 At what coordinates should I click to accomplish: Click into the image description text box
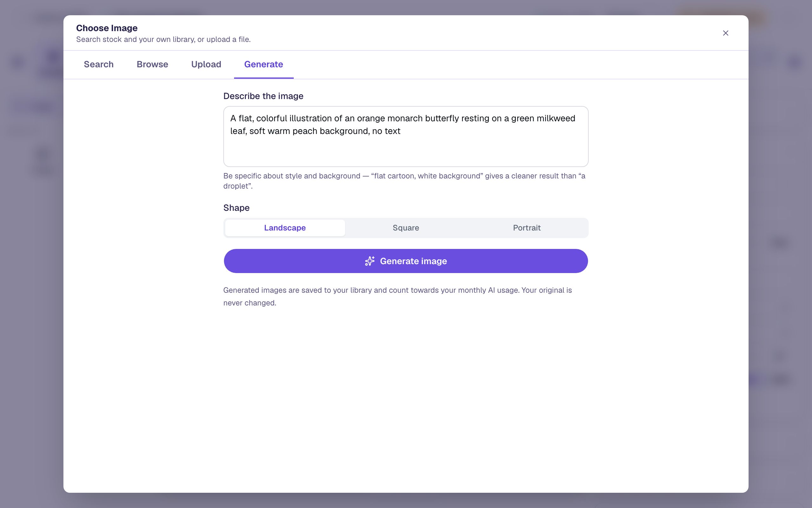406,137
